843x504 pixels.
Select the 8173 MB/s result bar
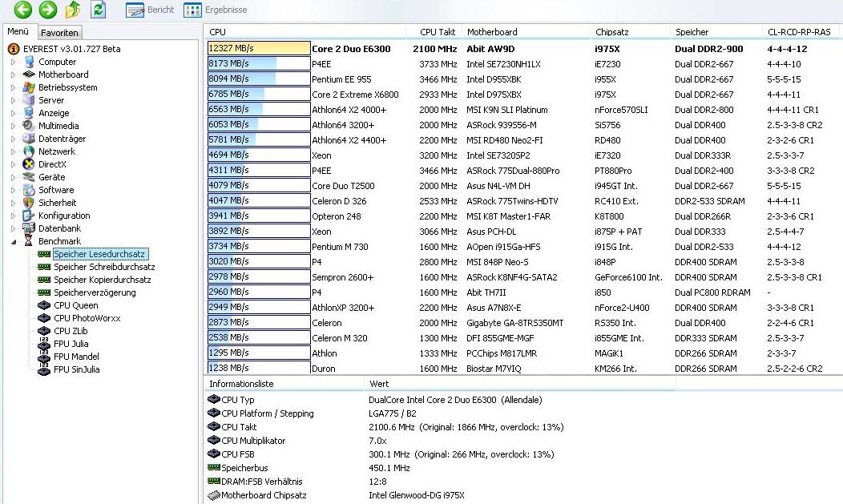point(259,63)
